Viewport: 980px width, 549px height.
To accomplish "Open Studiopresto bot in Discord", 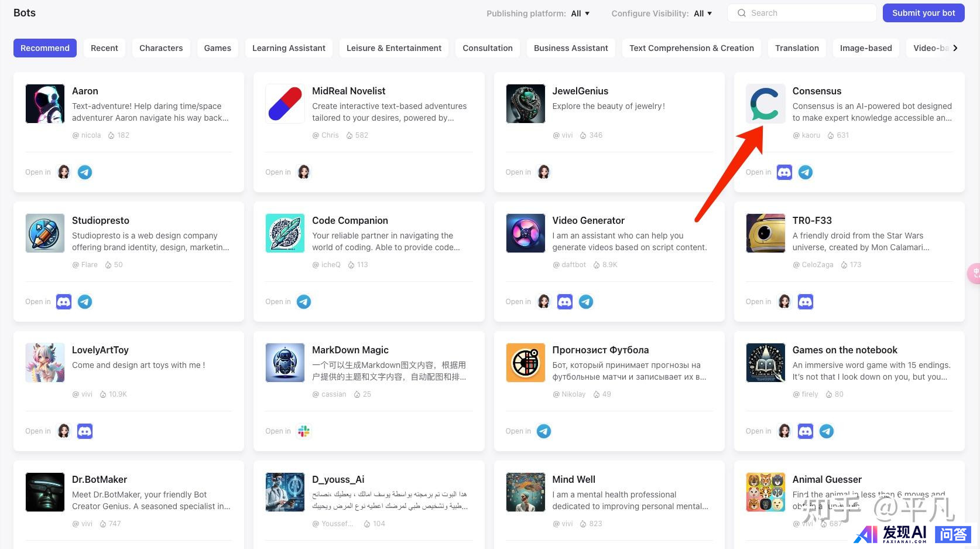I will 64,302.
